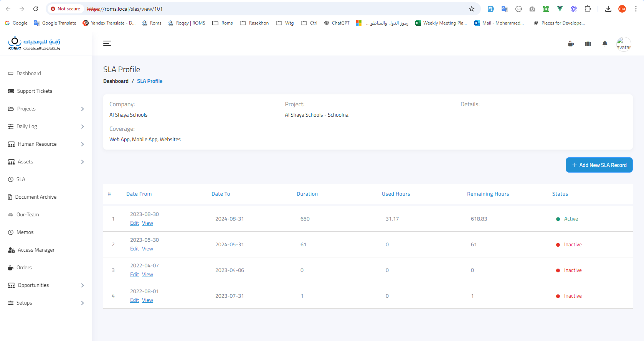
Task: Expand the Projects sidebar menu
Action: click(46, 109)
